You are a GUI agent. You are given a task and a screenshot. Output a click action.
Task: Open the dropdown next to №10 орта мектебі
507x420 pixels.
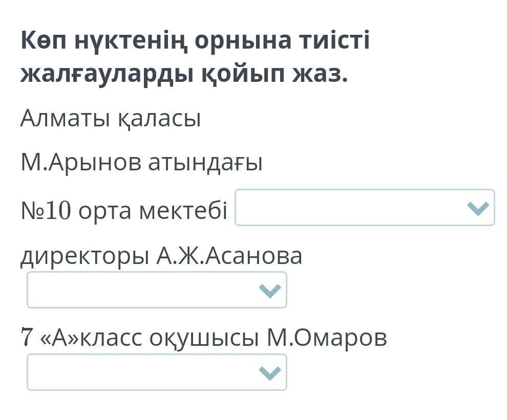coord(365,207)
